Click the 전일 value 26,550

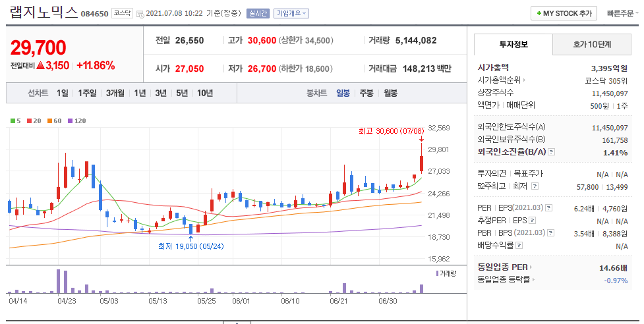pyautogui.click(x=189, y=40)
